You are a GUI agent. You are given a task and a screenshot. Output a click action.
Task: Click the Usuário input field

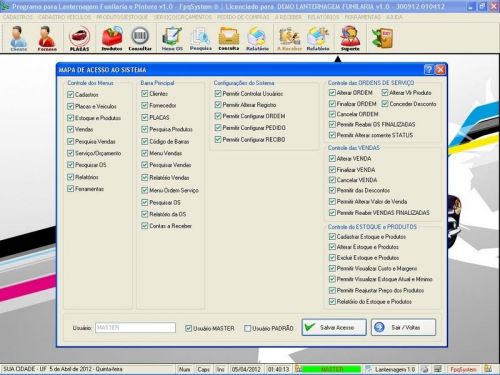pyautogui.click(x=135, y=328)
